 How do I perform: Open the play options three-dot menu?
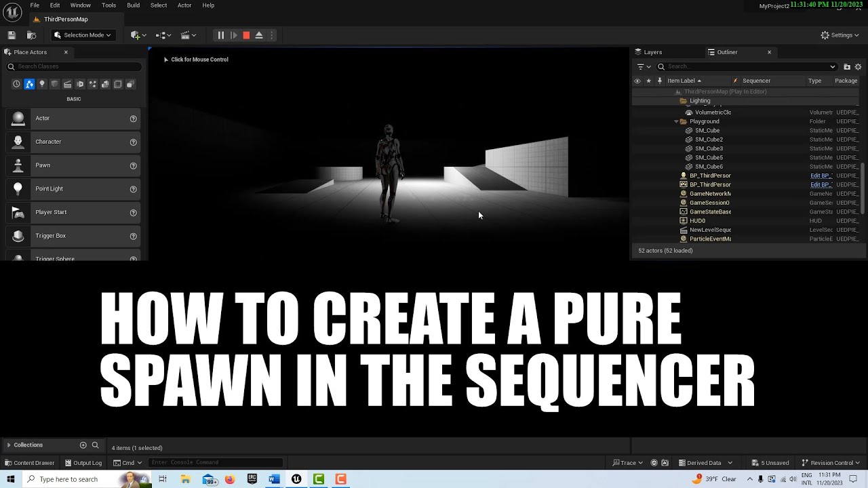click(272, 35)
